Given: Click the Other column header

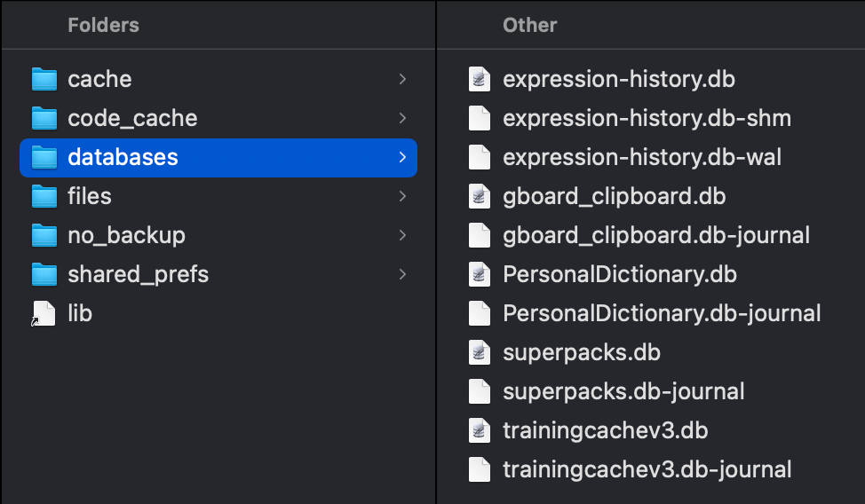Looking at the screenshot, I should tap(529, 25).
